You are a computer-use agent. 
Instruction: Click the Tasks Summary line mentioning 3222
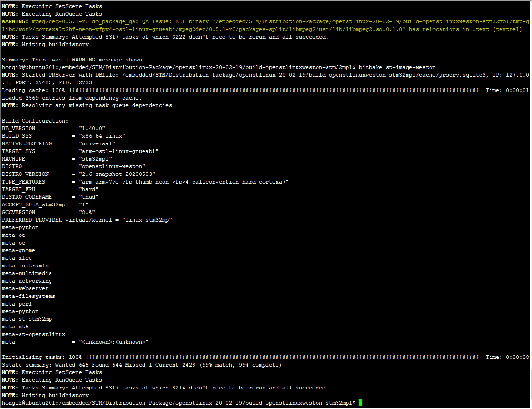165,37
